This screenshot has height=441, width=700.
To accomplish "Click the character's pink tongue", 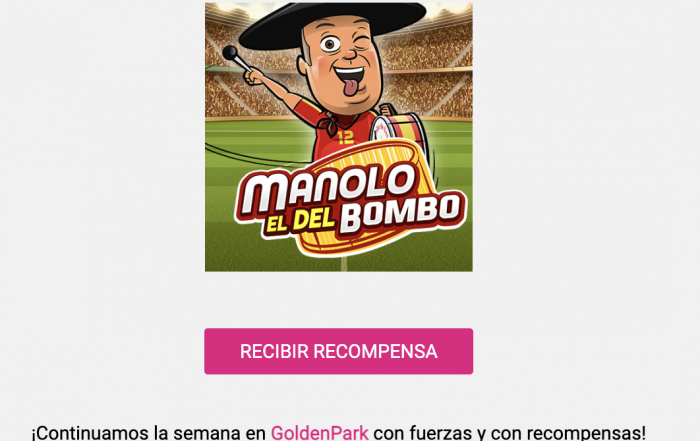I will 350,87.
